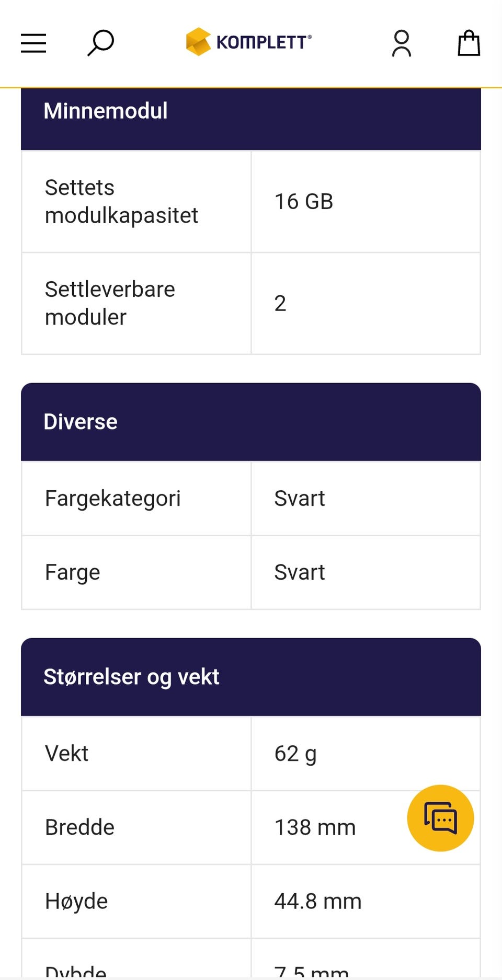Click the 16 GB capacity value
Screen dimensions: 502x980
304,202
